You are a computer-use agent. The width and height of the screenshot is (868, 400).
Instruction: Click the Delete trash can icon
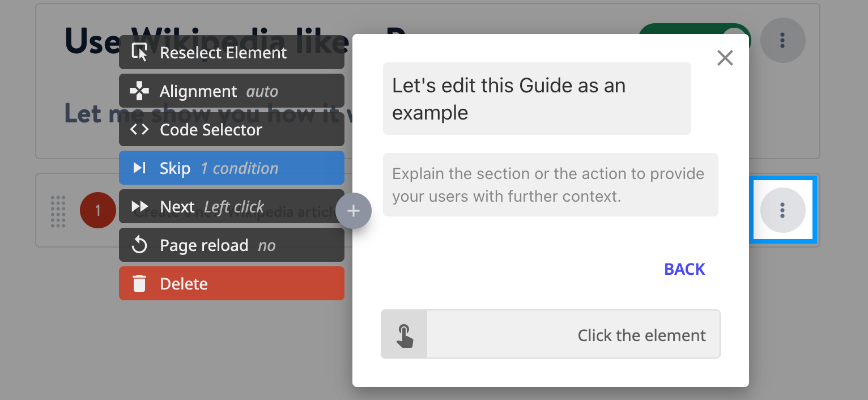(x=139, y=284)
